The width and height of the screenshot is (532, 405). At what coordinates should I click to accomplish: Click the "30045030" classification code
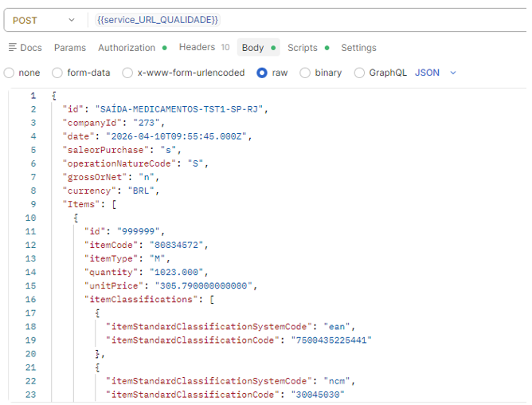[x=318, y=395]
